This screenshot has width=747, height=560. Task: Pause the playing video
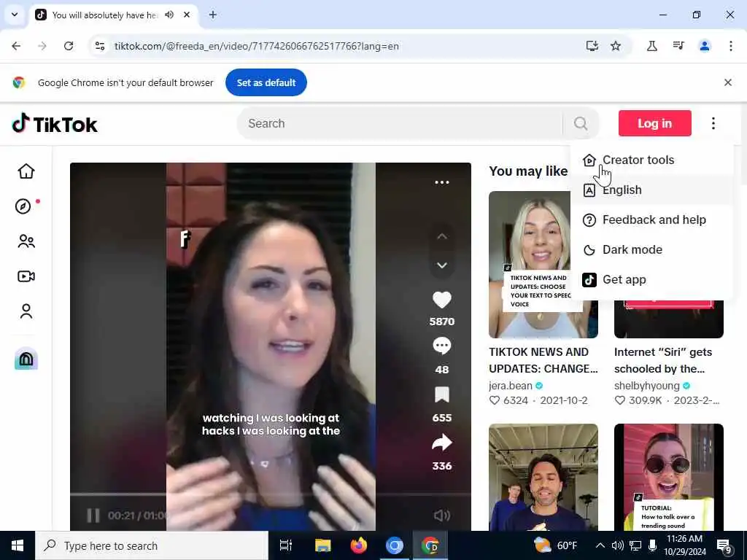click(x=93, y=516)
